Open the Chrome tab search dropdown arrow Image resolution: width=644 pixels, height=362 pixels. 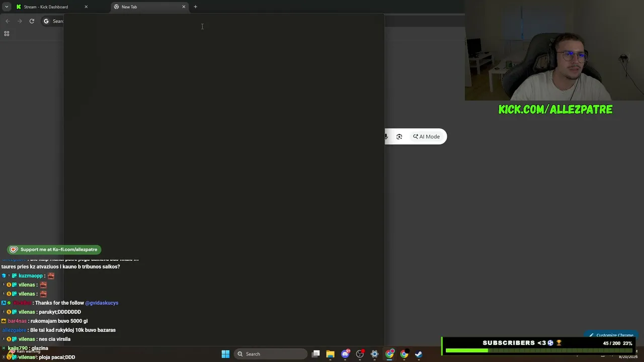tap(7, 7)
